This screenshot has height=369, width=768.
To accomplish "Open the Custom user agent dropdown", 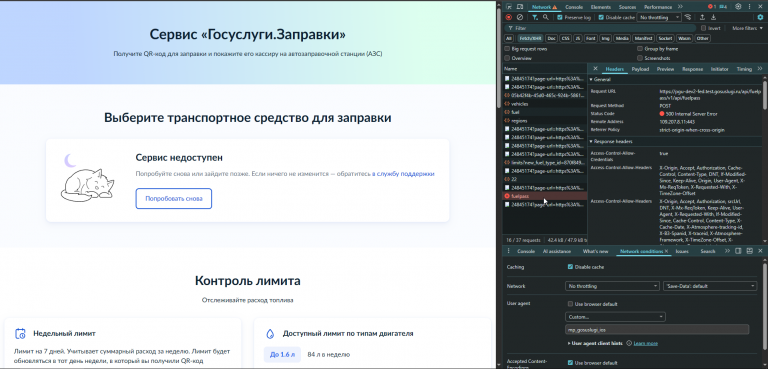I will (615, 317).
